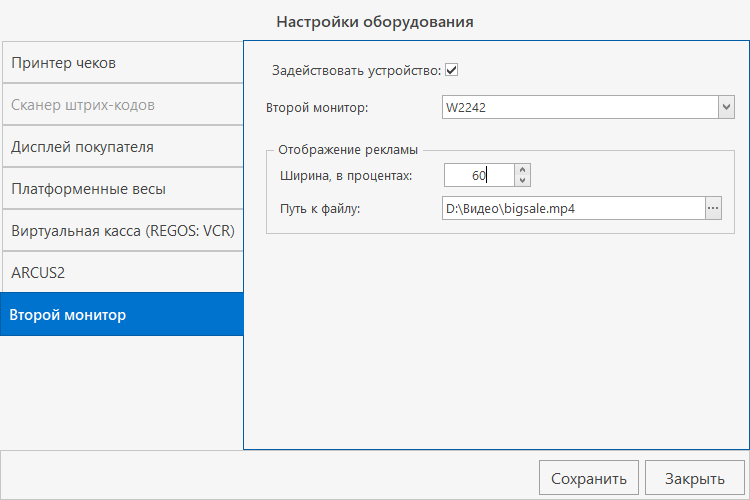Click the file path field with bigsale.mp4
This screenshot has width=750, height=500.
click(572, 209)
